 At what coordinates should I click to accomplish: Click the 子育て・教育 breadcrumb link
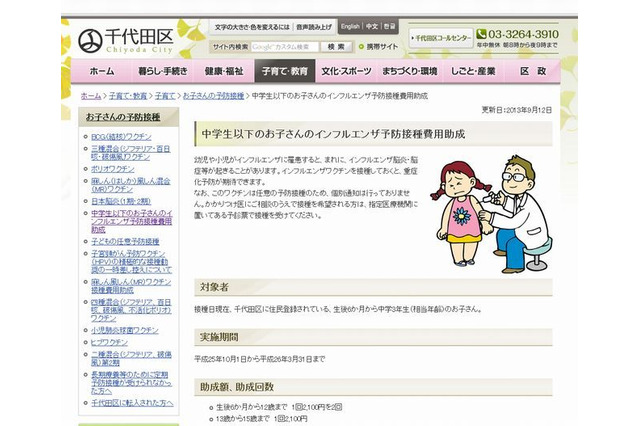[128, 96]
